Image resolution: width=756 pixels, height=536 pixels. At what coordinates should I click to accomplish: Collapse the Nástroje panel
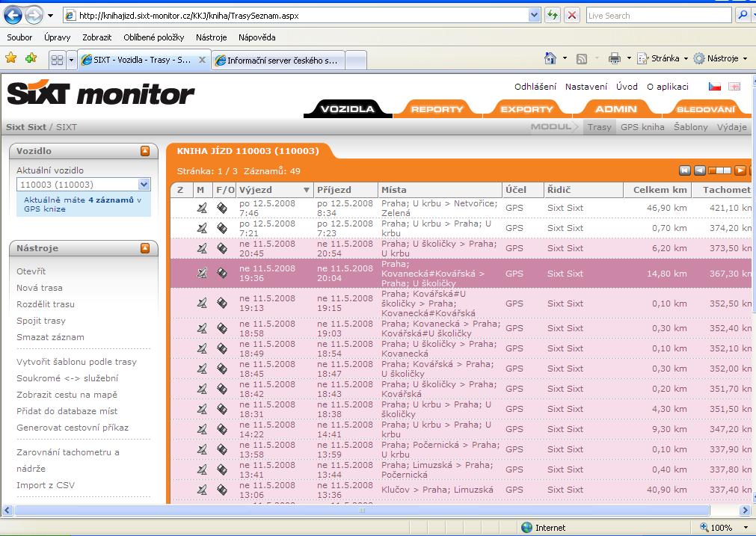145,248
